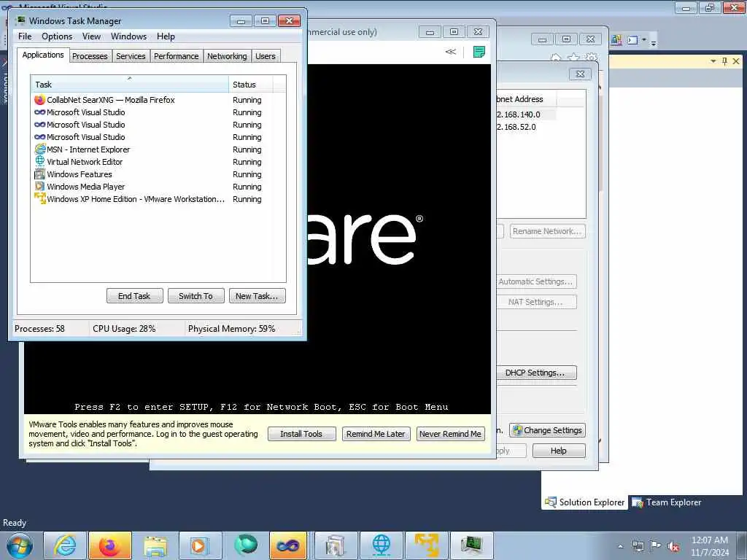This screenshot has width=747, height=560.
Task: Open Internet Explorer tools gear icon
Action: (591, 58)
